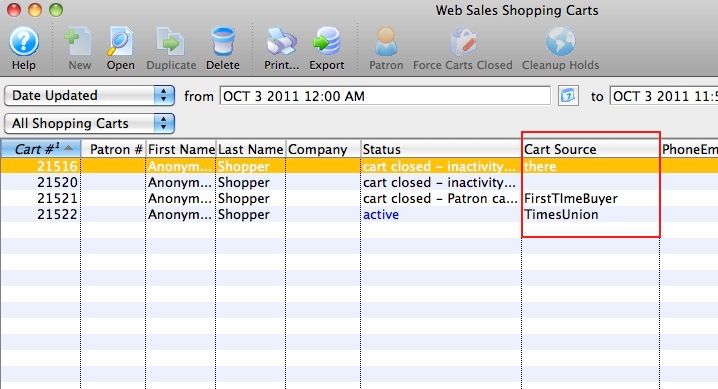The image size is (718, 389).
Task: Click the to date field
Action: pos(664,96)
